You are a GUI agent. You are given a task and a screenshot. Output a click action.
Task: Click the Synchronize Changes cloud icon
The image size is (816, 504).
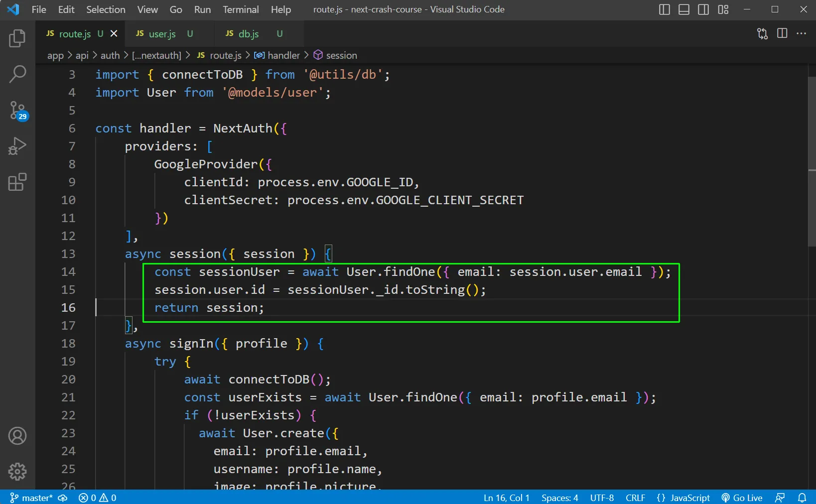63,498
